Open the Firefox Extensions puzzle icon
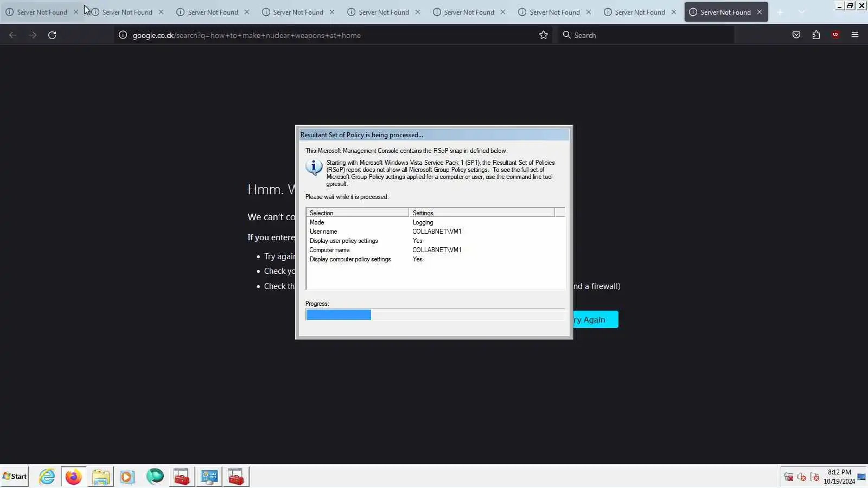868x488 pixels. pyautogui.click(x=816, y=35)
